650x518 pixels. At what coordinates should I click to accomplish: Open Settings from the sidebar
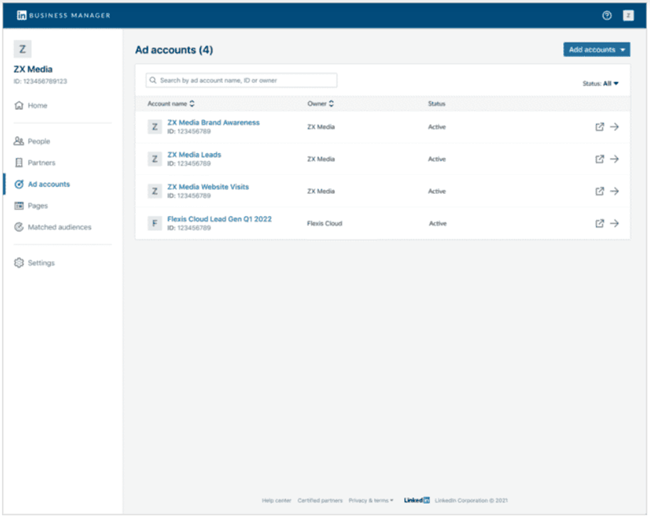click(x=41, y=263)
